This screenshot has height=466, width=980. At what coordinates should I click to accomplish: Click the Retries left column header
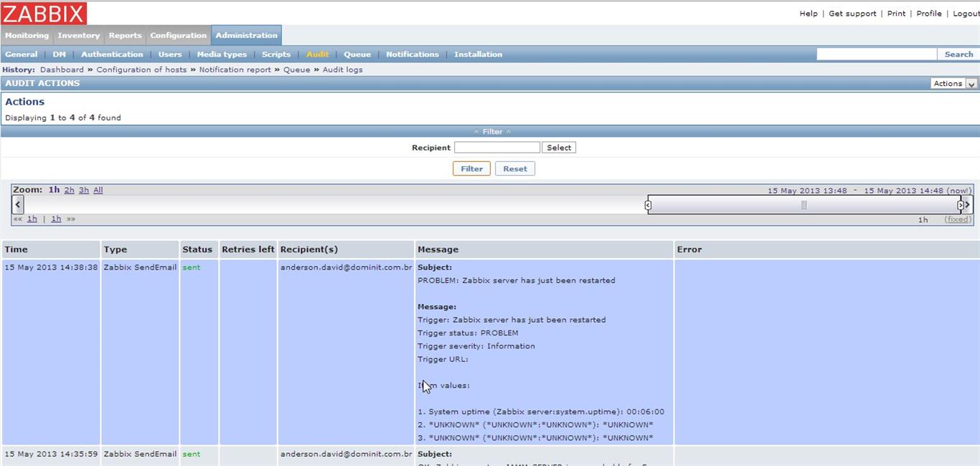click(248, 249)
